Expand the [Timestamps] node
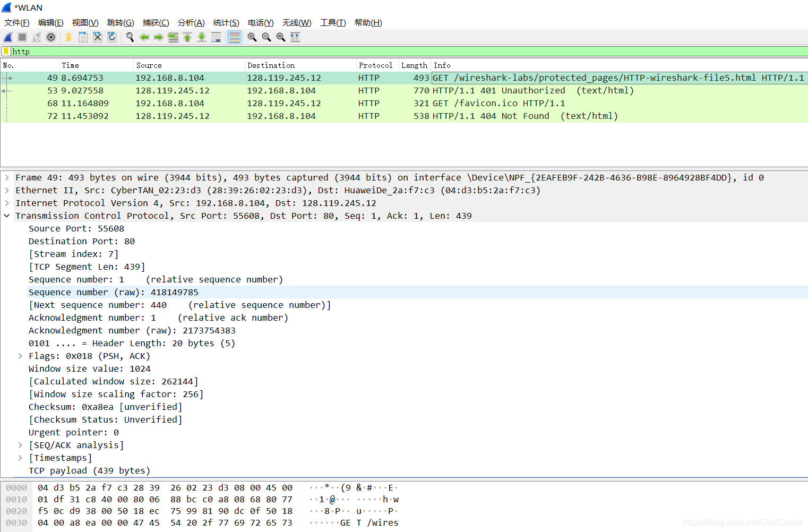 [20, 458]
